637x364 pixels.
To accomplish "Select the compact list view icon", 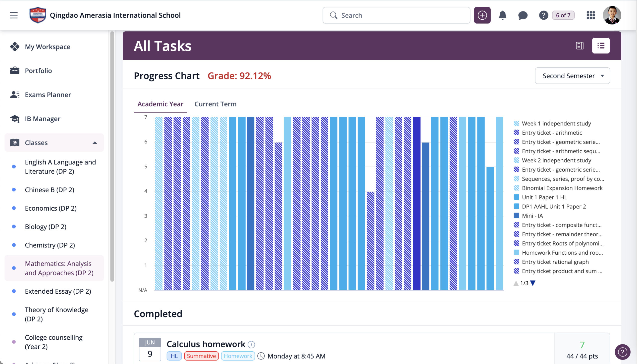I will (x=600, y=46).
